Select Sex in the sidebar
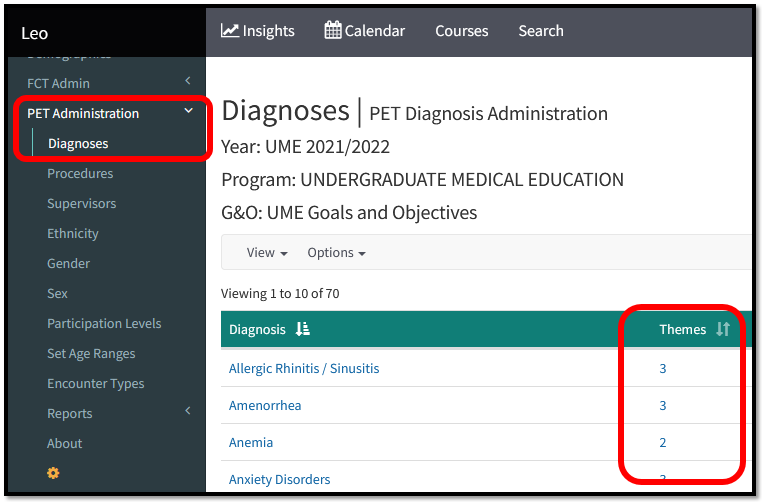The height and width of the screenshot is (502, 762). coord(57,294)
